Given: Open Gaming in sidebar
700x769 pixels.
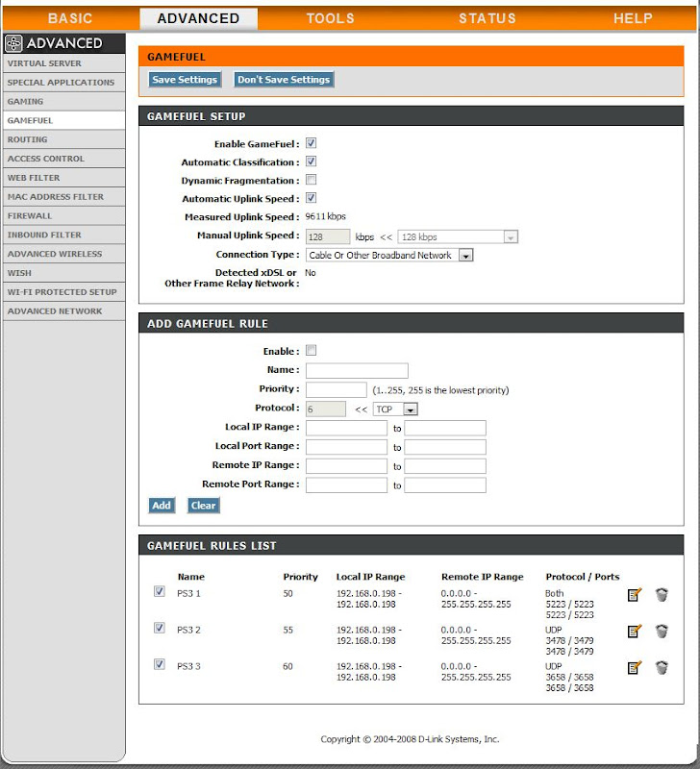Looking at the screenshot, I should pyautogui.click(x=63, y=102).
